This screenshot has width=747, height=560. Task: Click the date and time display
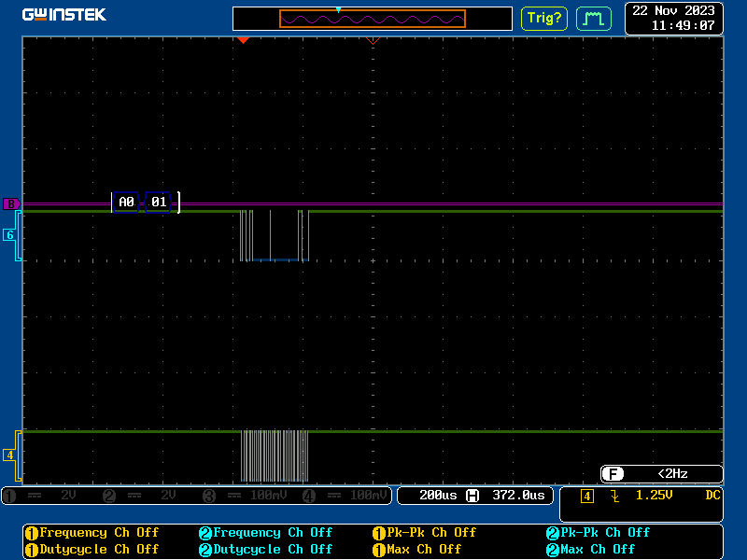[x=673, y=18]
